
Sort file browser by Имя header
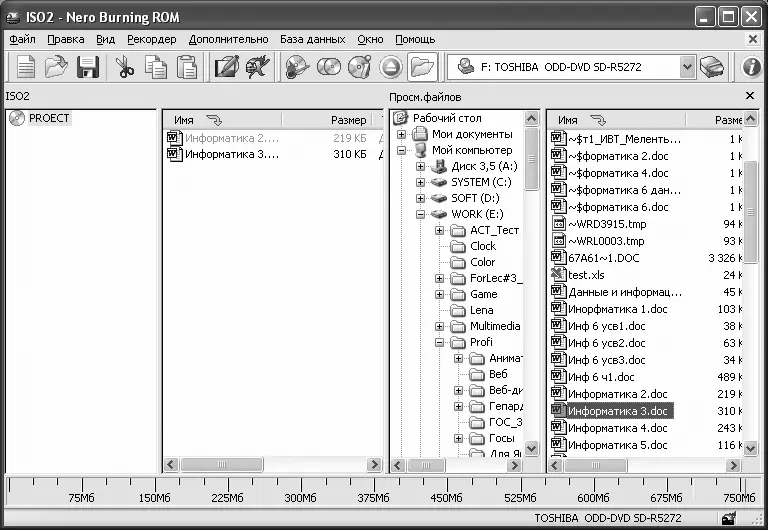[617, 120]
